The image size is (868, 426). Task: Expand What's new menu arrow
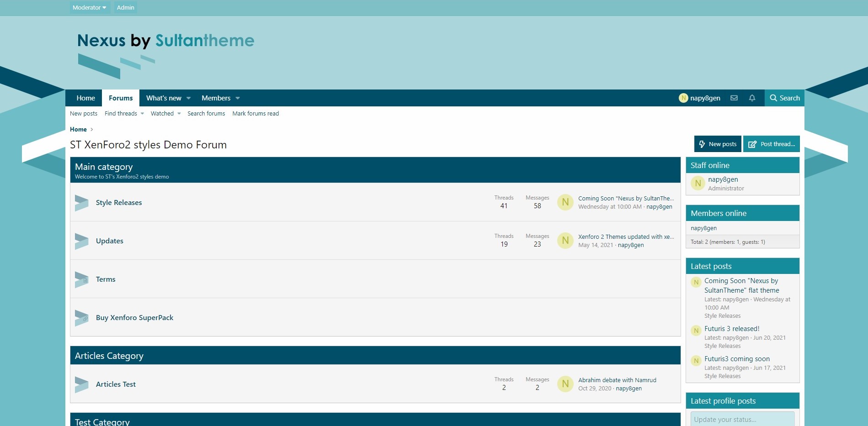(x=188, y=98)
